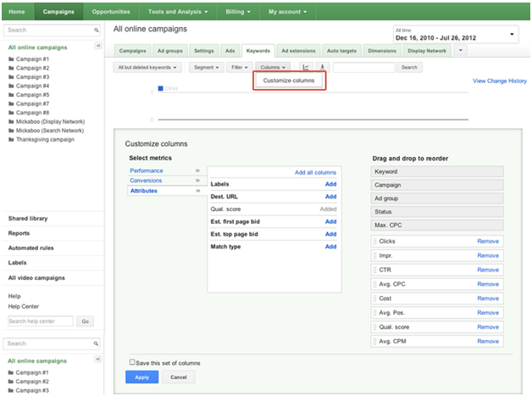This screenshot has width=532, height=396.
Task: Collapse the left sidebar with the double-arrow icon
Action: tap(98, 45)
